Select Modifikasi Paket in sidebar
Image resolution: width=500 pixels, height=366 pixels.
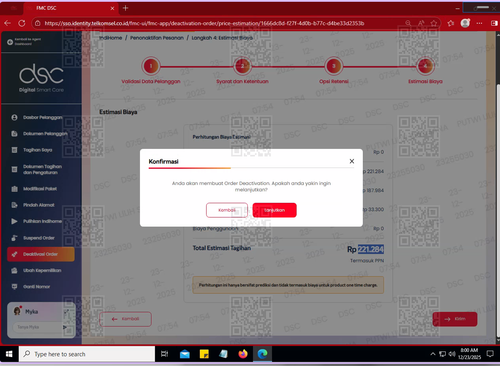point(40,189)
